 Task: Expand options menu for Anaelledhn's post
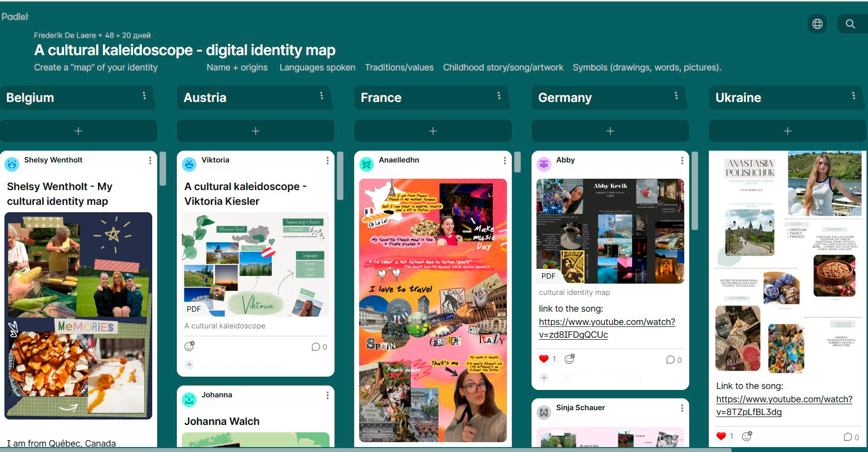504,161
